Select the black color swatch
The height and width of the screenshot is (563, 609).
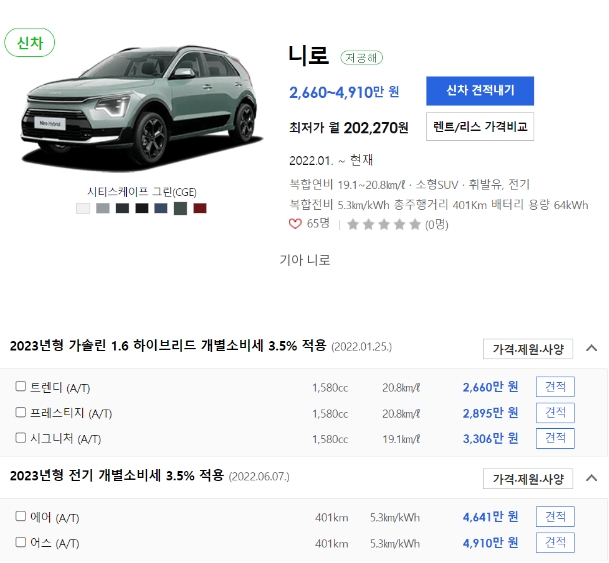pos(142,209)
